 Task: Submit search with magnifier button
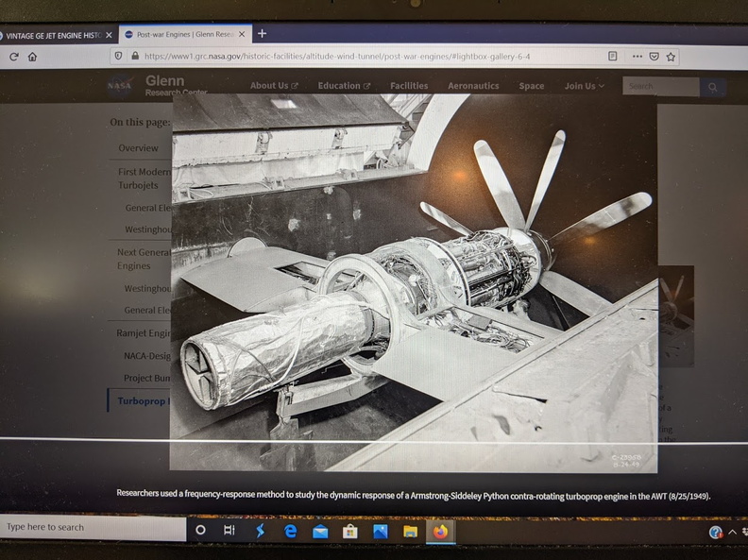pos(713,87)
